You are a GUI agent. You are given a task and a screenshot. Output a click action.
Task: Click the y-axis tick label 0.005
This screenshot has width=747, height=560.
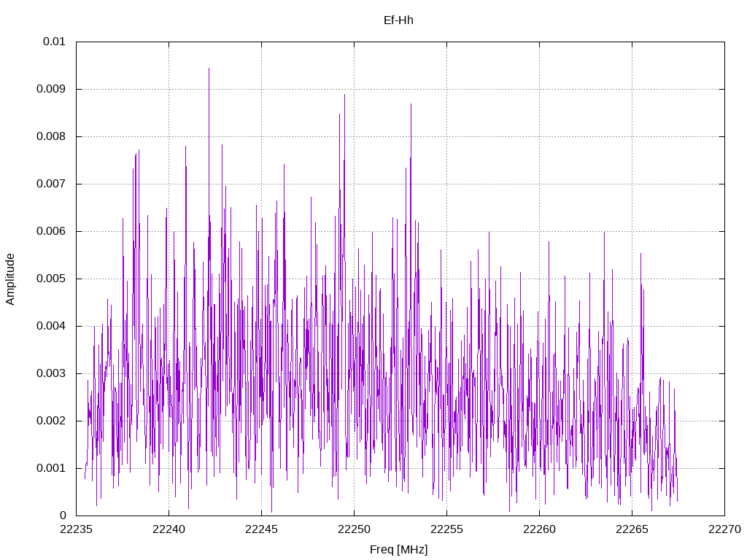tap(51, 279)
